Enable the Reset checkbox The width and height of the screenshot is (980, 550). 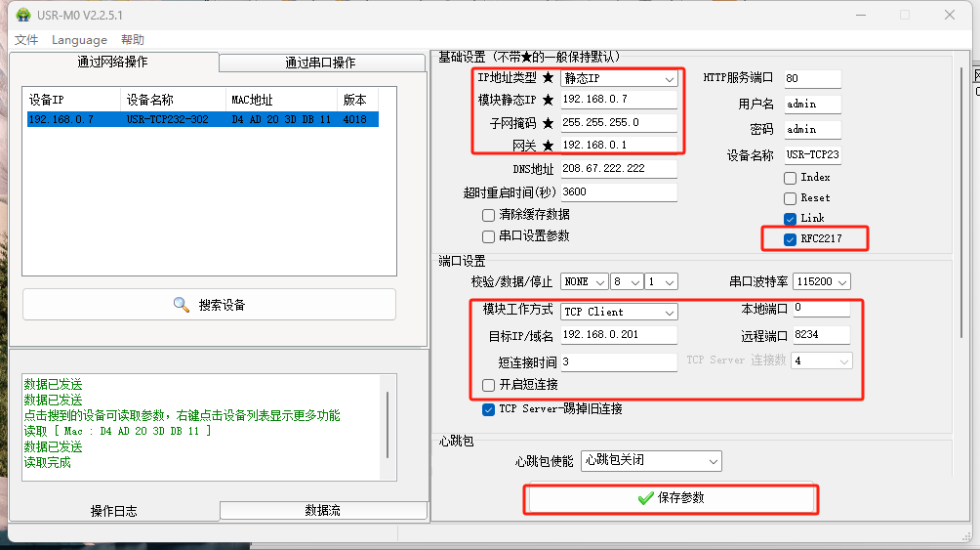pyautogui.click(x=790, y=198)
